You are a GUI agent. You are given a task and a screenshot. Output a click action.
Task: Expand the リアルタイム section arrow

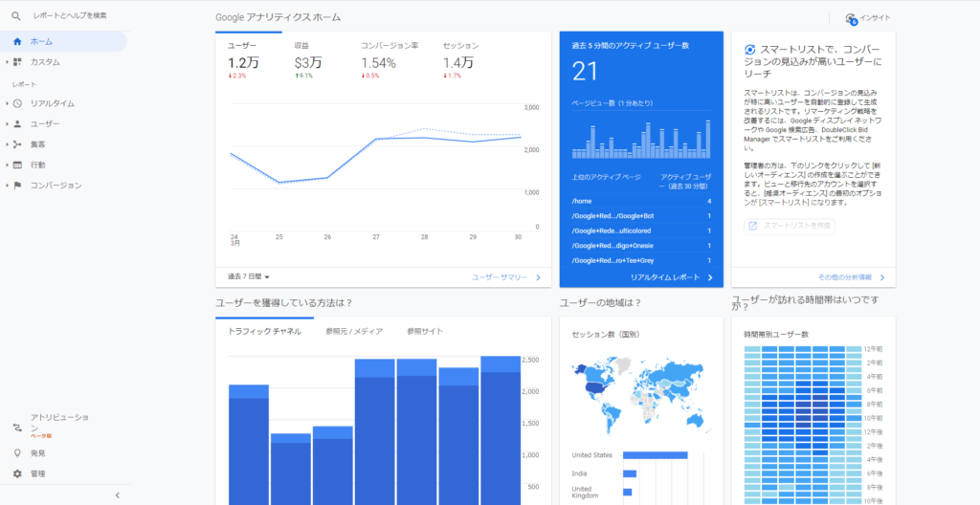[x=7, y=103]
